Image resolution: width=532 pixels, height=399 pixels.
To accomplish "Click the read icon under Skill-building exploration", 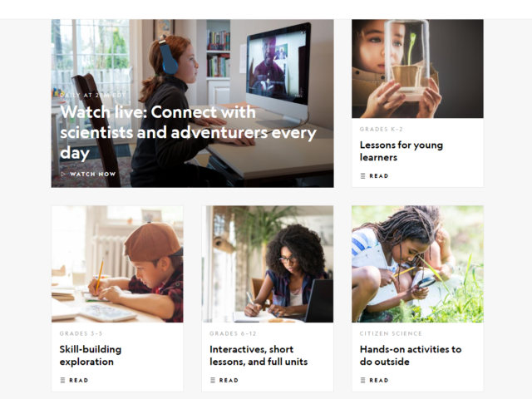I will pos(62,380).
